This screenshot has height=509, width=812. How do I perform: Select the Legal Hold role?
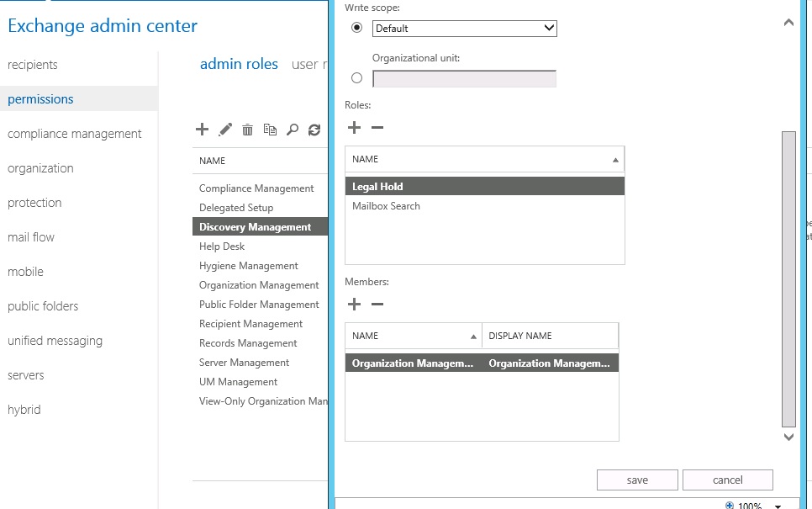click(485, 187)
